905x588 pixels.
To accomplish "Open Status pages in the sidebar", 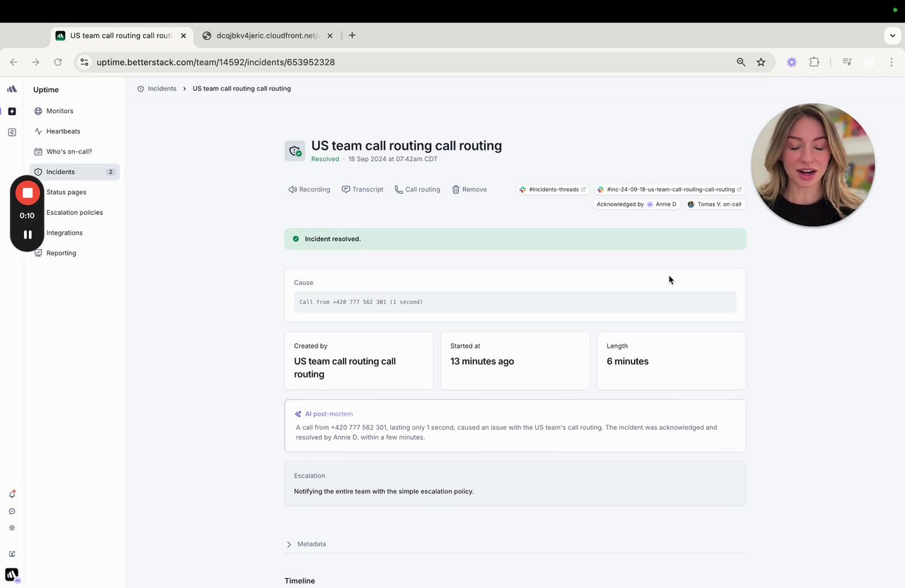I will pyautogui.click(x=66, y=192).
